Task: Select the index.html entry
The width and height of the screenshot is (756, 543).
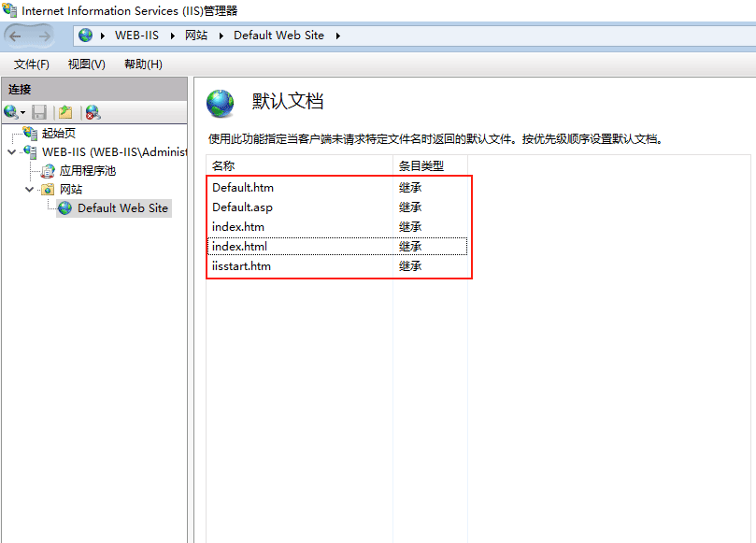Action: 337,247
